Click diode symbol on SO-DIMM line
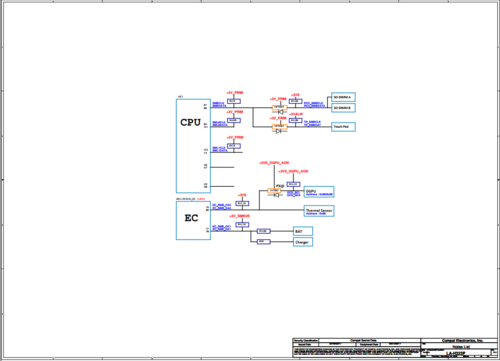The image size is (500, 361). pyautogui.click(x=280, y=112)
